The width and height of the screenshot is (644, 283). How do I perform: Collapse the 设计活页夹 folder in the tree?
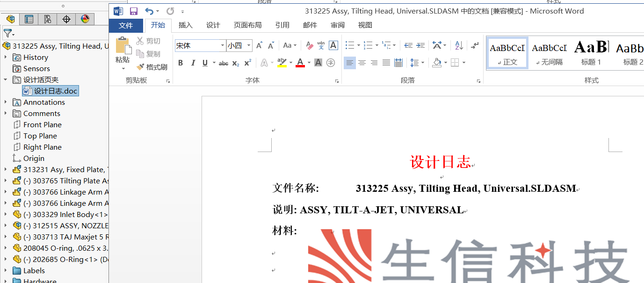[x=6, y=80]
